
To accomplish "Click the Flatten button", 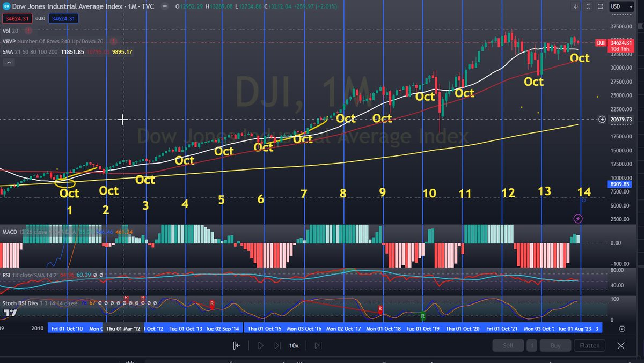I will click(x=589, y=345).
